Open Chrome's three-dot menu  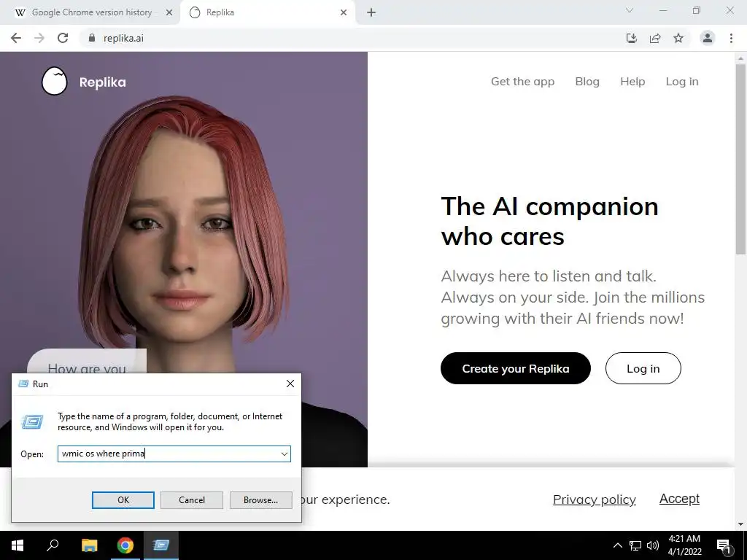click(x=731, y=38)
